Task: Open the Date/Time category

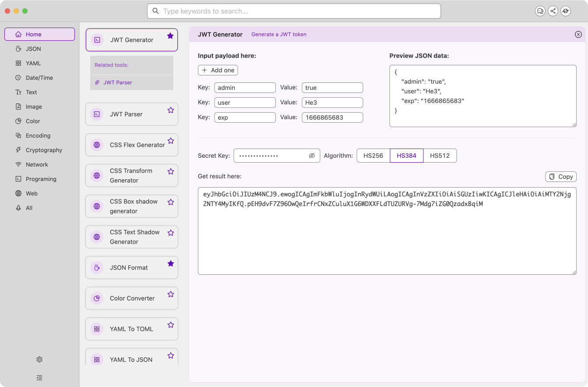Action: [39, 78]
